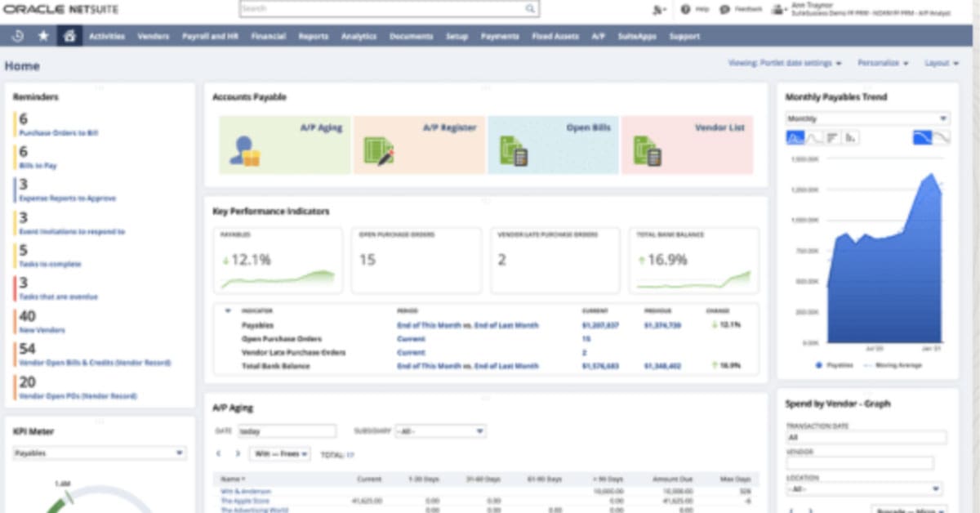Go to next page arrow in A/P Aging
This screenshot has height=513, width=980.
(238, 453)
